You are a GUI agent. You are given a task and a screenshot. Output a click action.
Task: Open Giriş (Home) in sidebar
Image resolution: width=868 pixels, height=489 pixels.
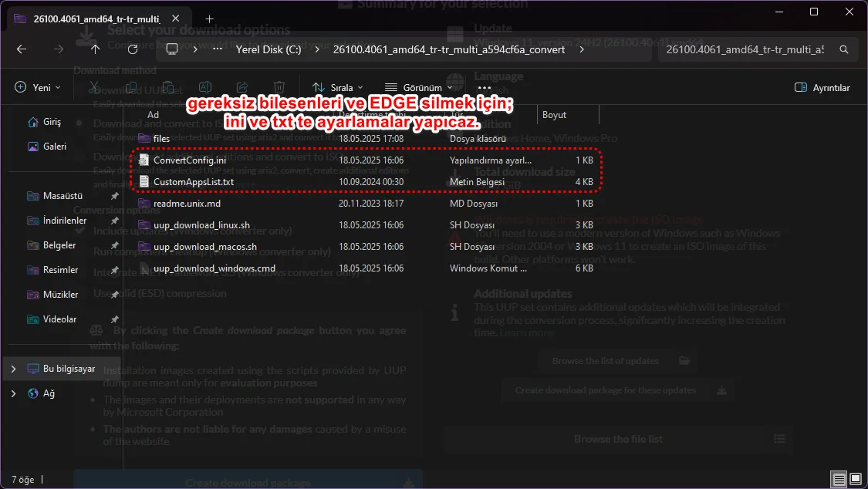[x=44, y=122]
